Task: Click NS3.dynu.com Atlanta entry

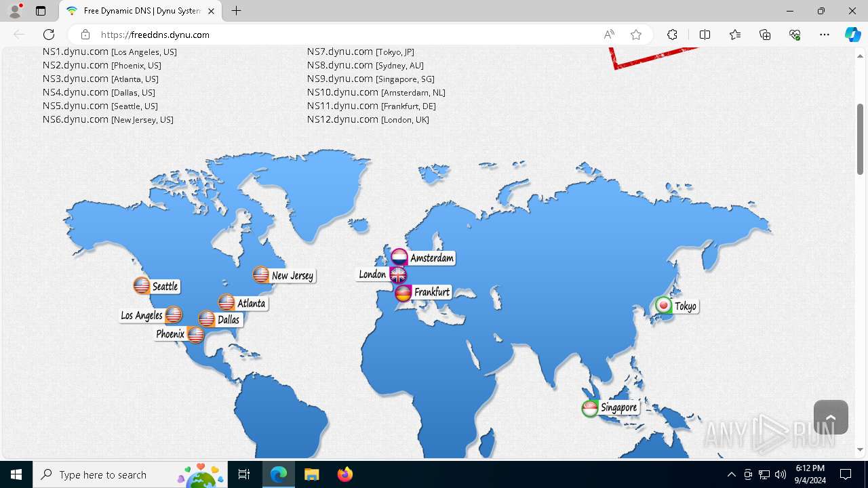Action: tap(100, 79)
